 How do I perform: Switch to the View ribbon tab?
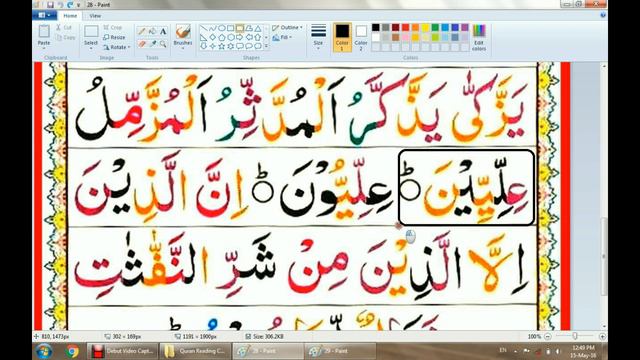(95, 16)
